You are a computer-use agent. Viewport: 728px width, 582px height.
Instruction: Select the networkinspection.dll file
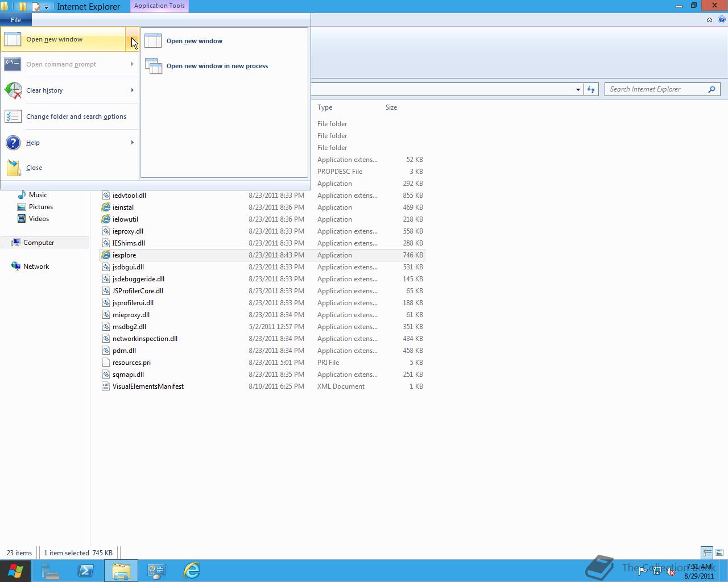coord(262,339)
